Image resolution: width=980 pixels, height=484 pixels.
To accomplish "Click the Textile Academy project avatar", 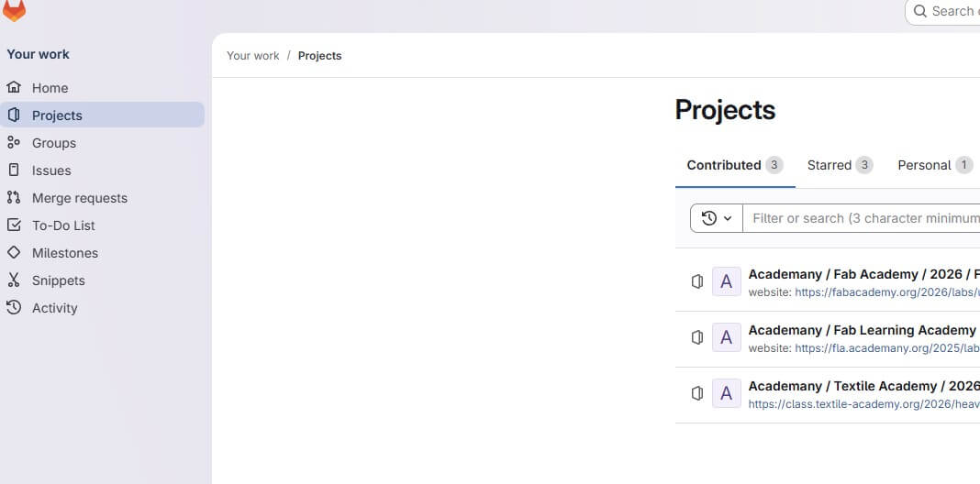I will coord(726,393).
